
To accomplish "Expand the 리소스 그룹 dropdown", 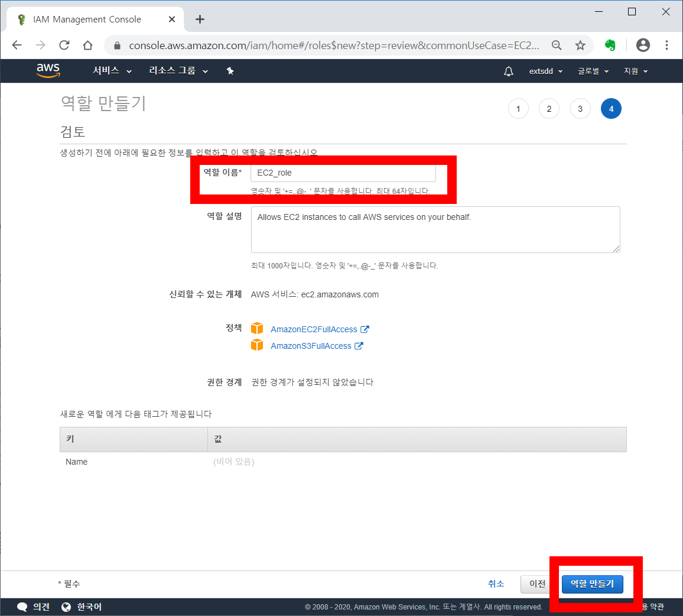I will click(x=178, y=70).
